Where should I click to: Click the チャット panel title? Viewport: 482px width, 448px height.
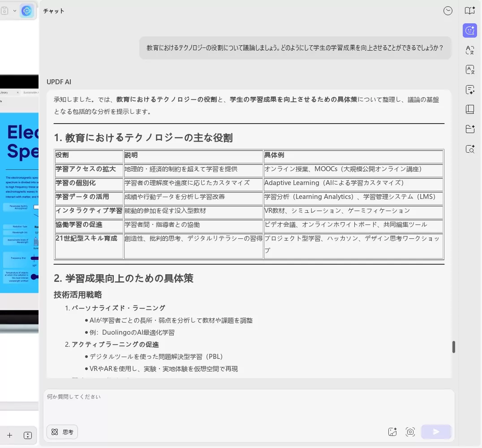pyautogui.click(x=54, y=11)
